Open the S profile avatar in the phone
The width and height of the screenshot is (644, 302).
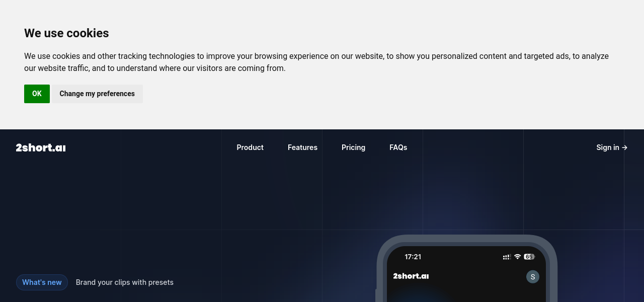[x=532, y=277]
